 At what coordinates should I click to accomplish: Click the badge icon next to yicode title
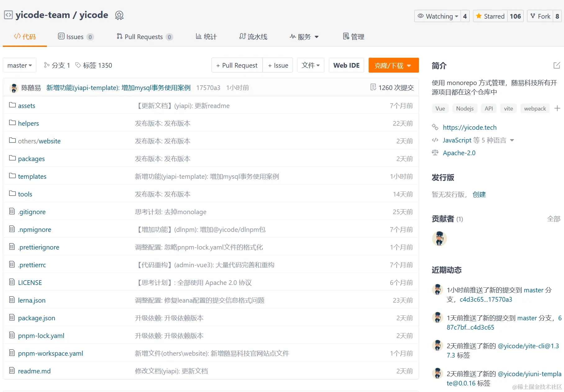pyautogui.click(x=119, y=15)
